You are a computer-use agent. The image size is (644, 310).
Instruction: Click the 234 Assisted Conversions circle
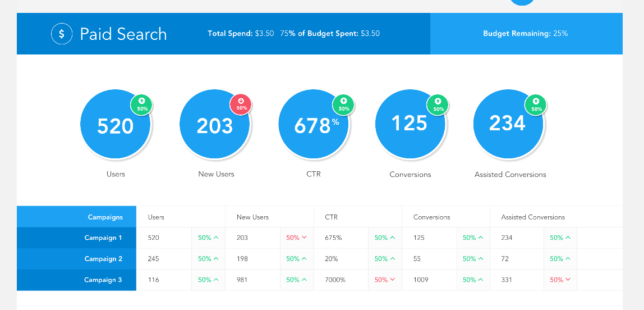[508, 125]
